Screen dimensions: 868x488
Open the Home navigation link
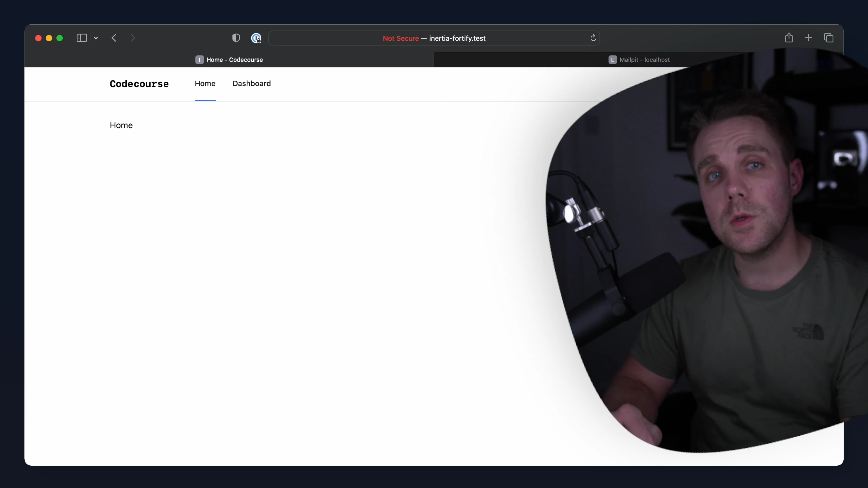tap(205, 84)
